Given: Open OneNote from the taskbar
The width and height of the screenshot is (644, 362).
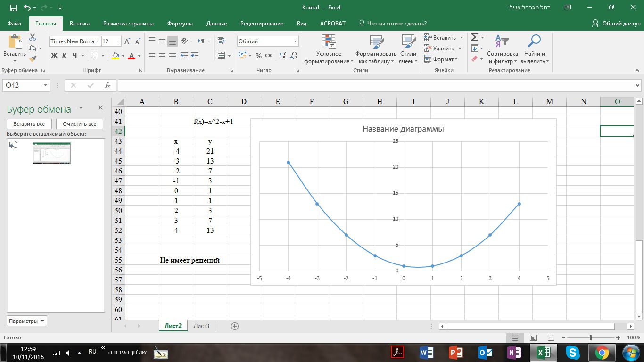Looking at the screenshot, I should (x=514, y=353).
